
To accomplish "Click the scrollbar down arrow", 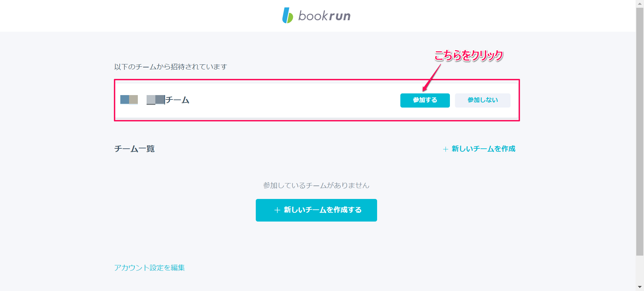I will 640,287.
